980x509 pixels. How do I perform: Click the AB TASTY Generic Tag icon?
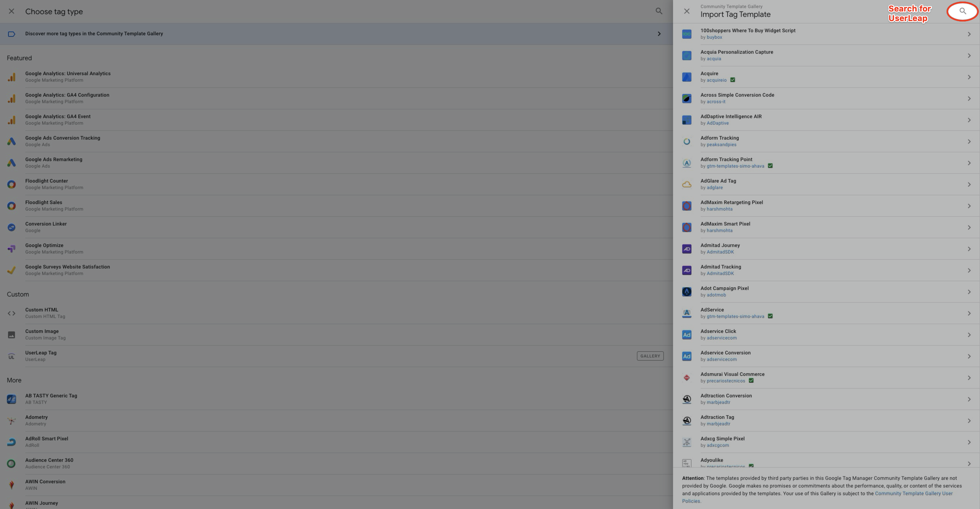[x=12, y=399]
